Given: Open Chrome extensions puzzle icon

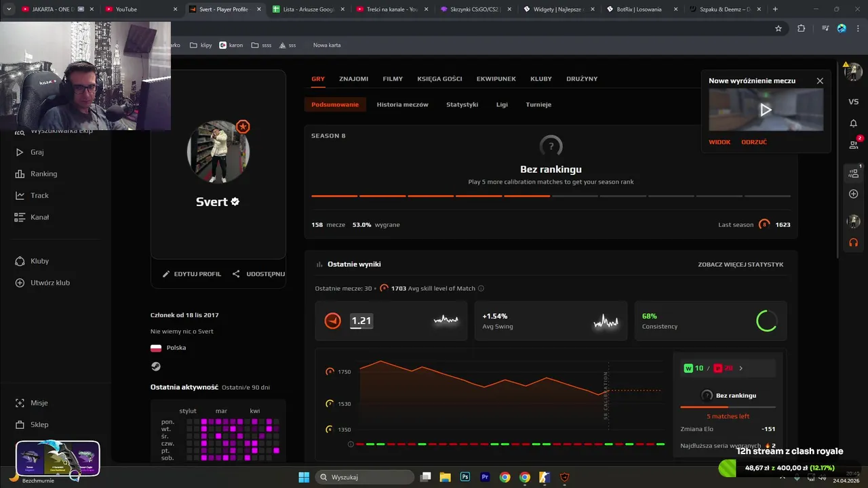Looking at the screenshot, I should coord(802,28).
